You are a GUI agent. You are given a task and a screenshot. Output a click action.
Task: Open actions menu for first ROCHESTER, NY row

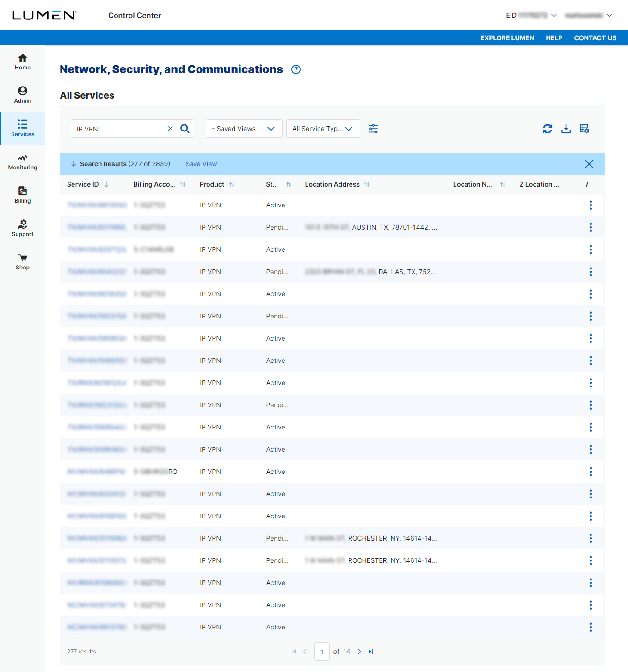pos(591,538)
